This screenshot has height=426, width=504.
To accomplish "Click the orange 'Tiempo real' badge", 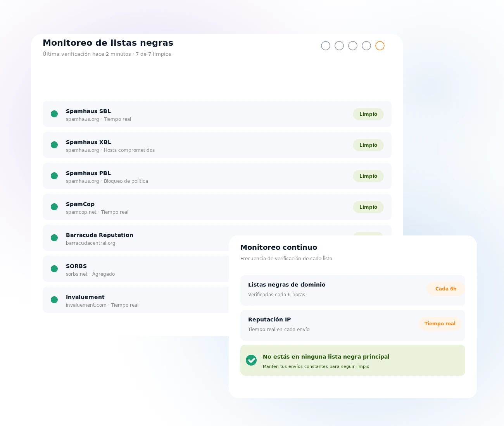I will pyautogui.click(x=440, y=324).
